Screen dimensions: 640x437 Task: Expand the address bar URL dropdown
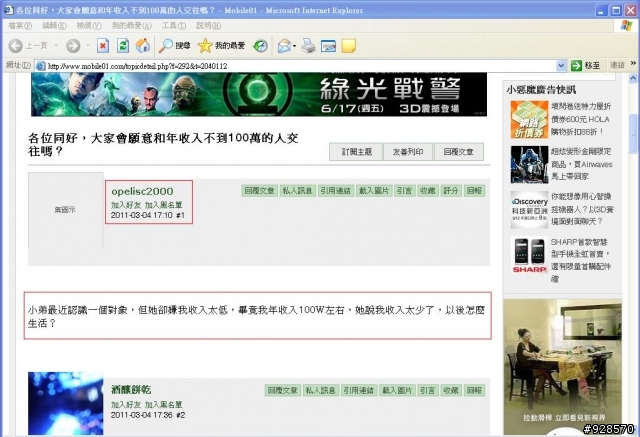tap(561, 65)
